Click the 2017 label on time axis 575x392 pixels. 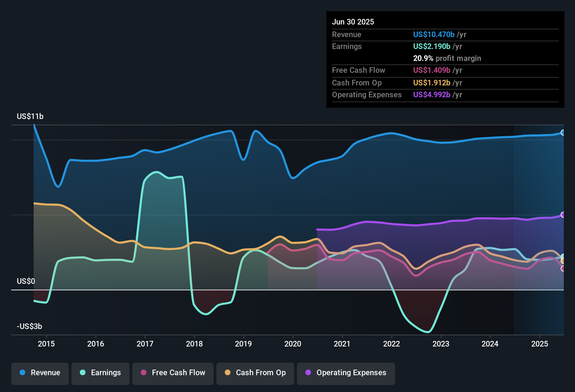(x=145, y=344)
